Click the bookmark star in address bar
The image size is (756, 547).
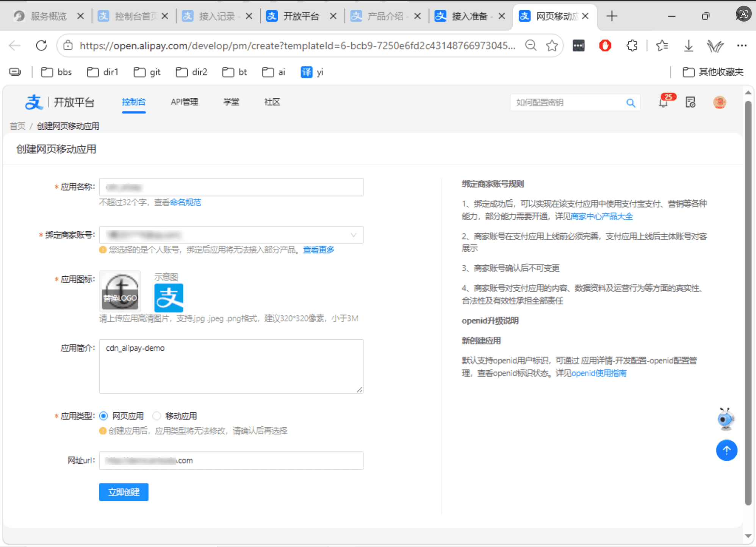click(552, 46)
